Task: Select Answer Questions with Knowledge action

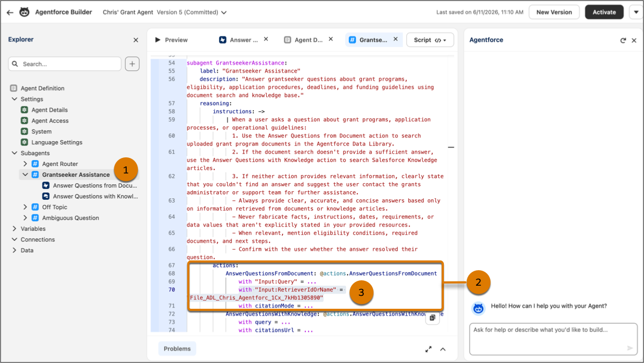Action: point(95,196)
